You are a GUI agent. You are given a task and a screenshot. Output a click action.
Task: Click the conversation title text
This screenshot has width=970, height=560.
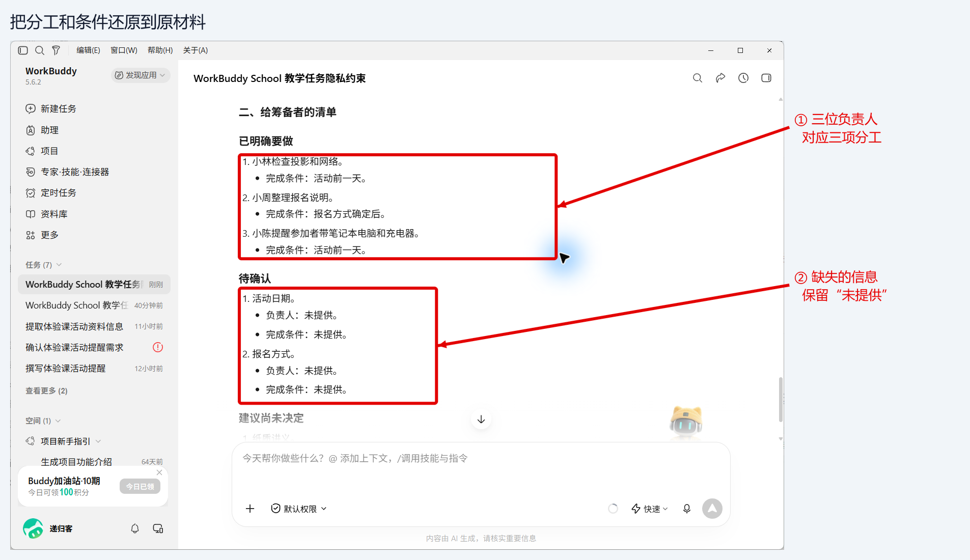pos(280,78)
